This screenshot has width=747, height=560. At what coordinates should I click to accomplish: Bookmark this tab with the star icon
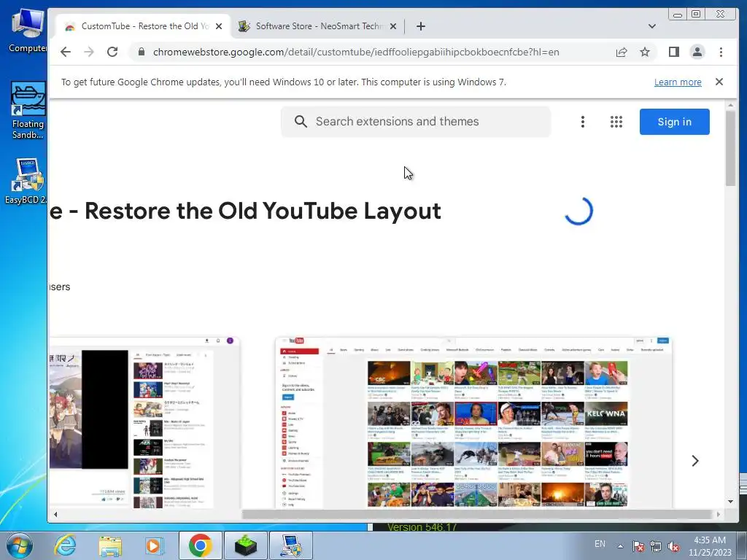(645, 52)
